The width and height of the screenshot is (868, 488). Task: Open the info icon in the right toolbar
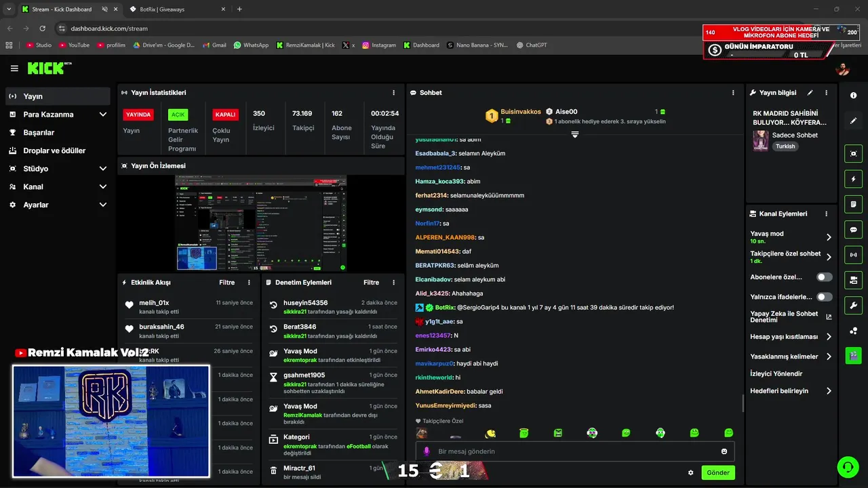click(x=853, y=96)
